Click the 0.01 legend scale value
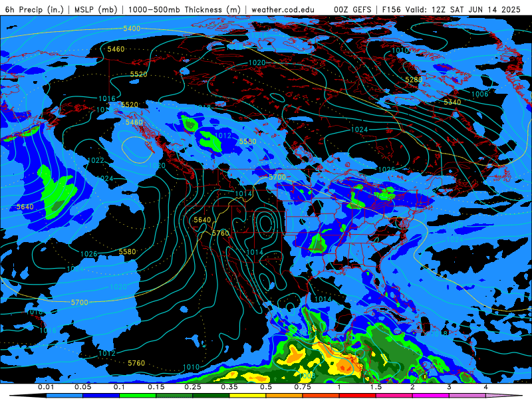This screenshot has height=399, width=532. pos(46,387)
